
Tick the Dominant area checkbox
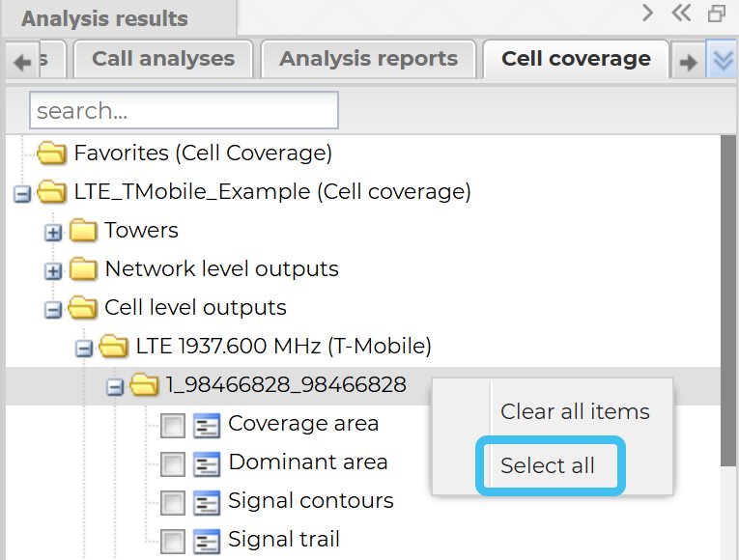tap(173, 463)
